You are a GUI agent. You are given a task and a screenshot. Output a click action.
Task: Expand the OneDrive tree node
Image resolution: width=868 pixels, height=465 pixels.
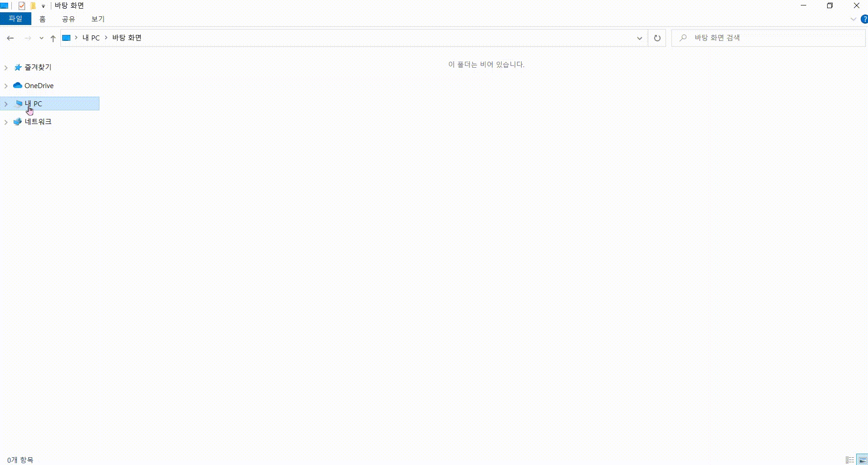(x=6, y=86)
